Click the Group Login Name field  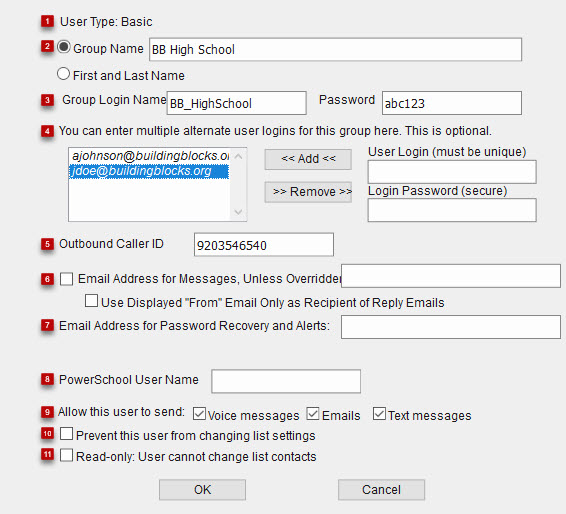click(236, 103)
